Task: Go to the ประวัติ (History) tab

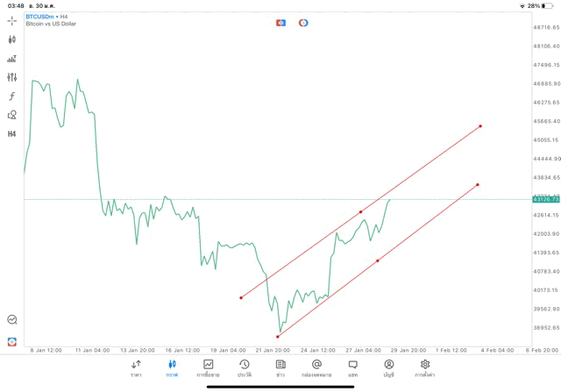Action: click(x=244, y=367)
